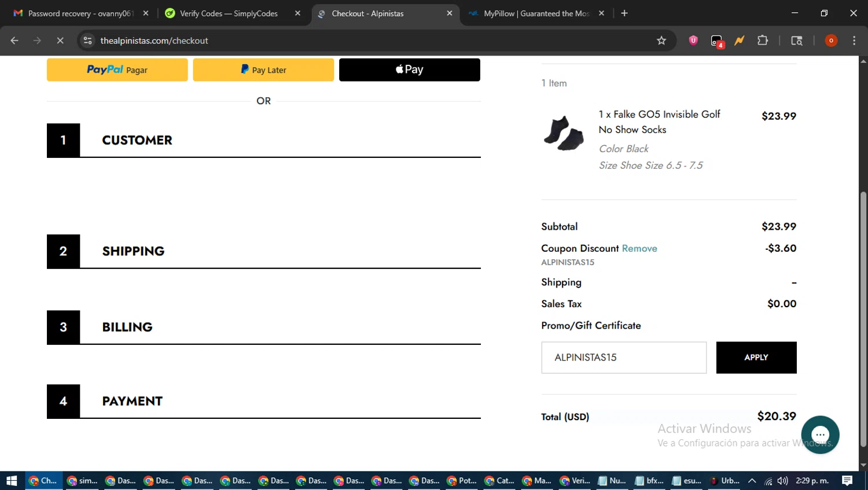Open site information icon in address bar

click(88, 40)
